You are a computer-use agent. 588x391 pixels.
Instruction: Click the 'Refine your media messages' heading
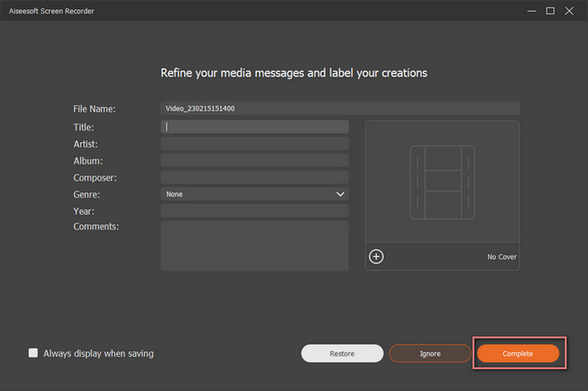294,73
